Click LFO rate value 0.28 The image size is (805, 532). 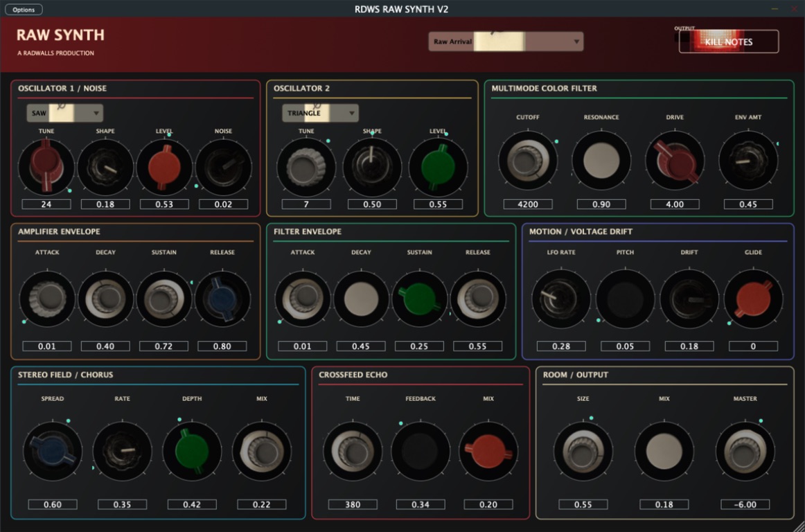(561, 346)
